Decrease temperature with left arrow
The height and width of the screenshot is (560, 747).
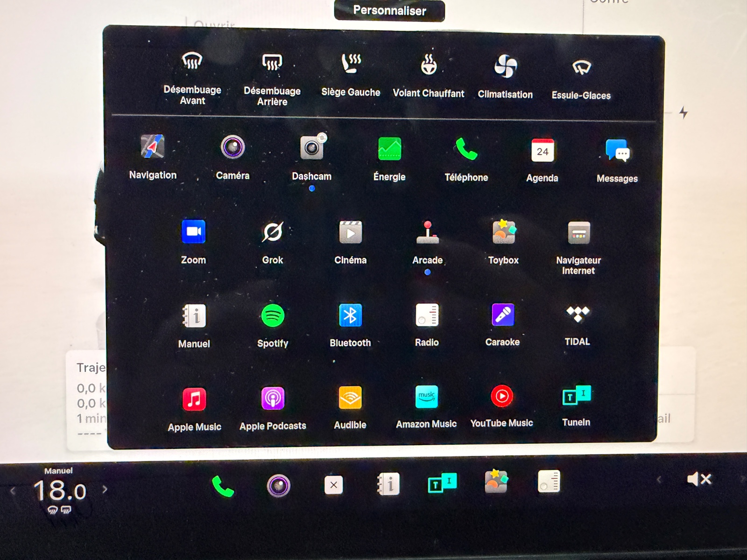point(13,490)
